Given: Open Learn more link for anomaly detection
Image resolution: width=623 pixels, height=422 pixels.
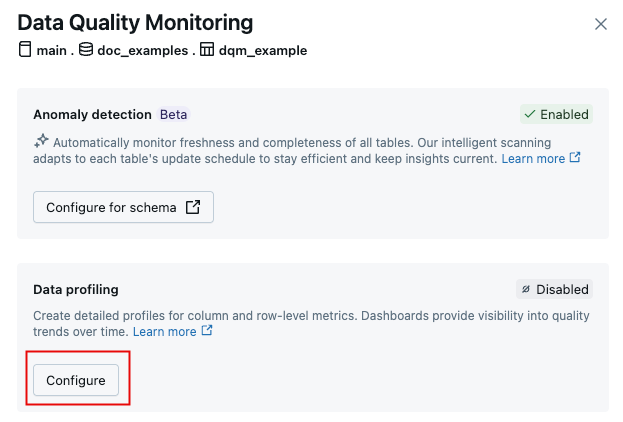Looking at the screenshot, I should click(x=533, y=158).
